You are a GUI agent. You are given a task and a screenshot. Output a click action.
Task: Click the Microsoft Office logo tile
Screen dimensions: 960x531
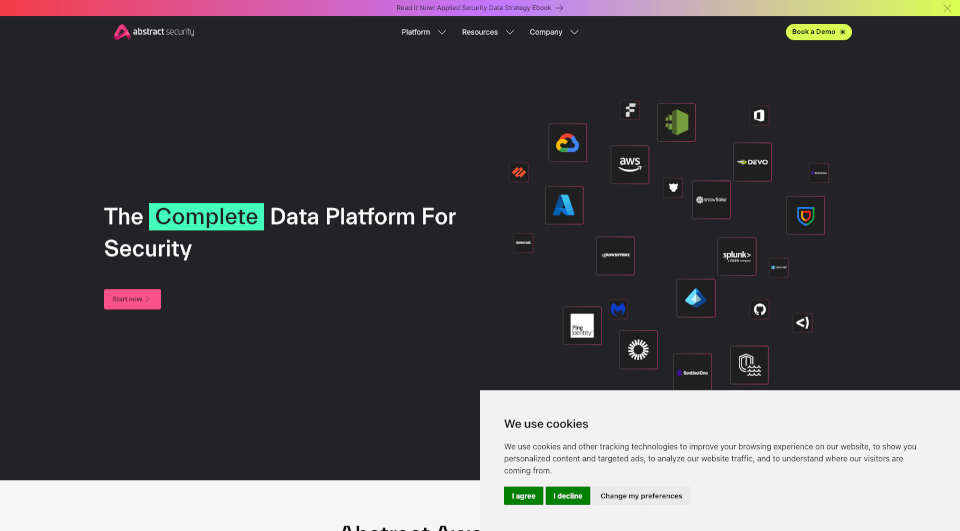[x=759, y=116]
